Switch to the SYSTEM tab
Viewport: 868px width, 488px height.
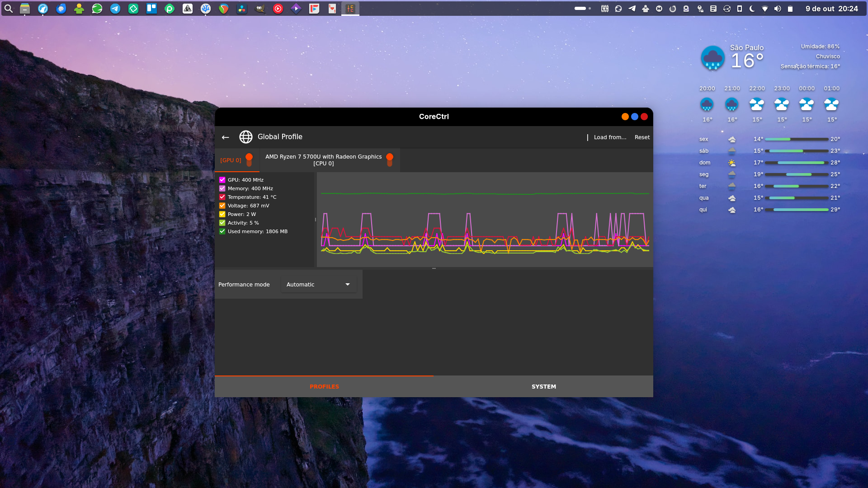[x=543, y=387]
